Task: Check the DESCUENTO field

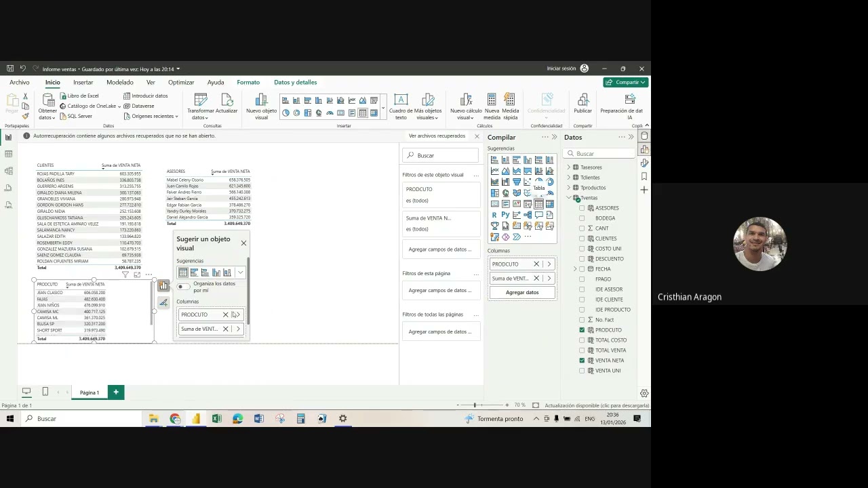Action: point(582,259)
